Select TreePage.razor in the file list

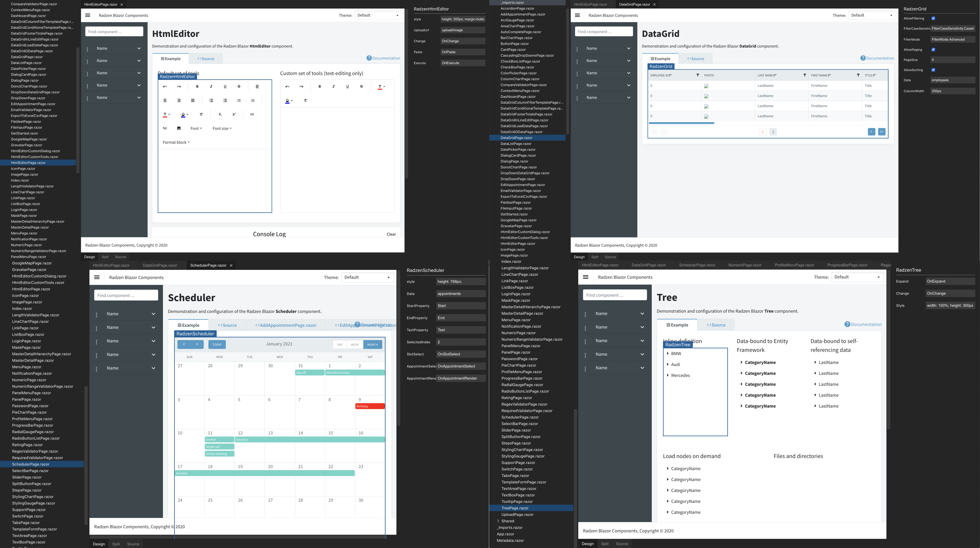(531, 508)
